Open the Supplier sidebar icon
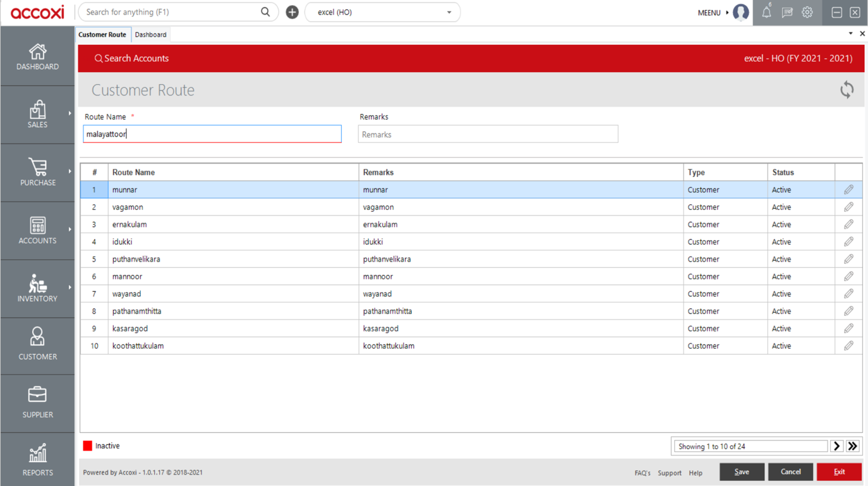The width and height of the screenshot is (868, 486). [x=37, y=403]
